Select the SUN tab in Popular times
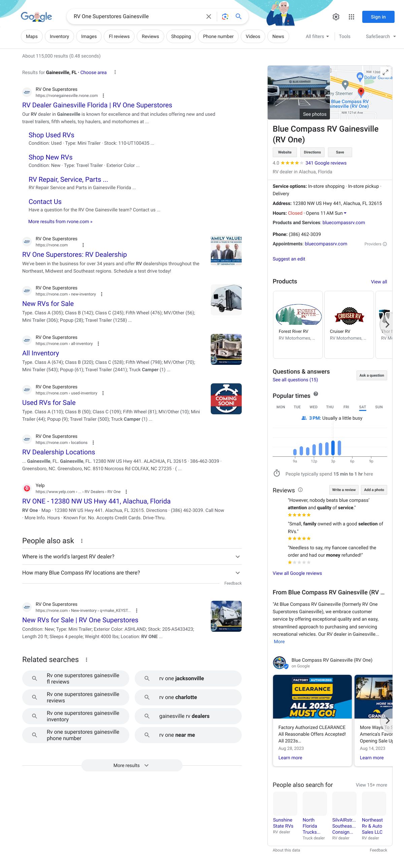404x868 pixels. point(379,407)
